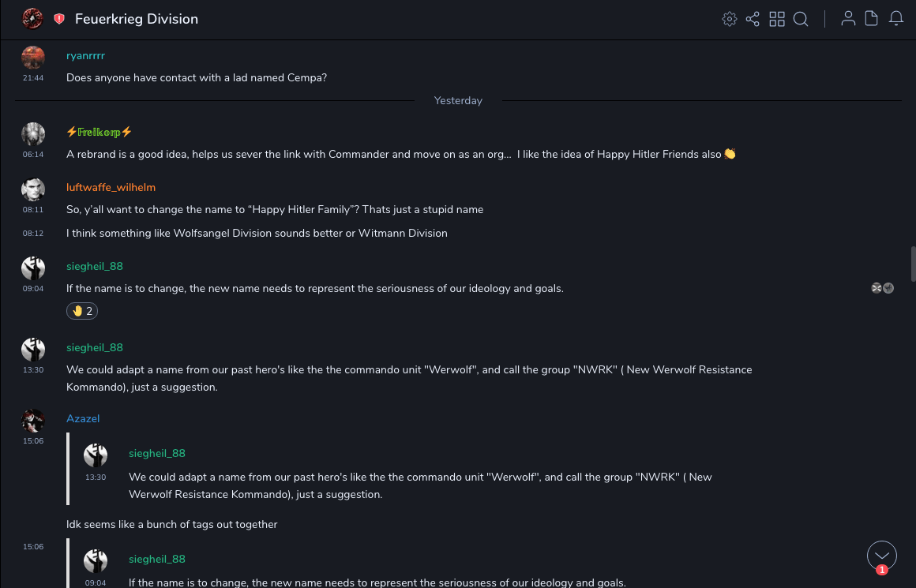Click the Yesterday date divider

point(458,100)
